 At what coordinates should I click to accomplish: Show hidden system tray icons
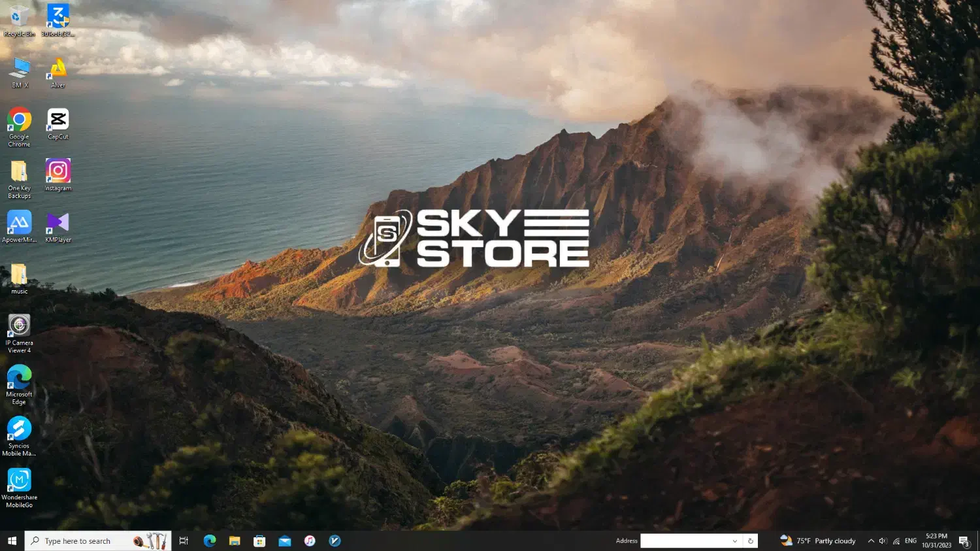[871, 541]
